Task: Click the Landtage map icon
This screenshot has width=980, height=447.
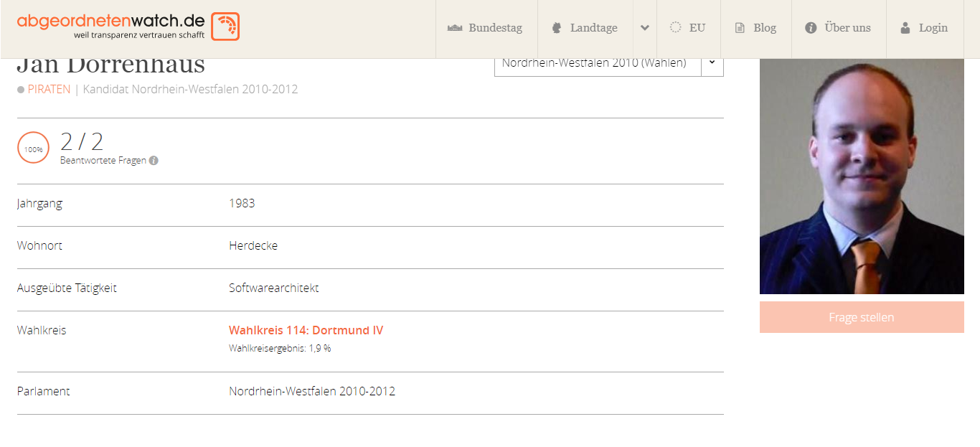Action: click(556, 28)
